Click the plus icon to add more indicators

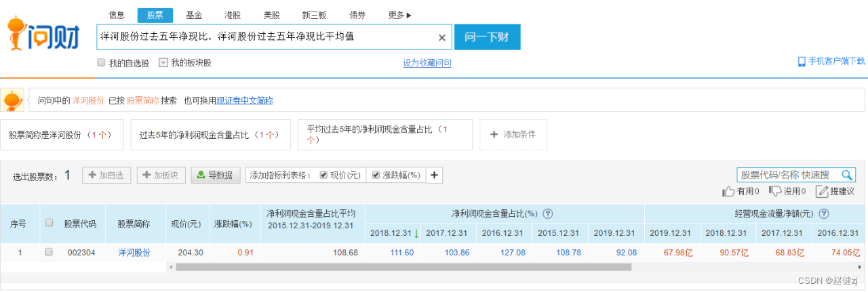(435, 175)
